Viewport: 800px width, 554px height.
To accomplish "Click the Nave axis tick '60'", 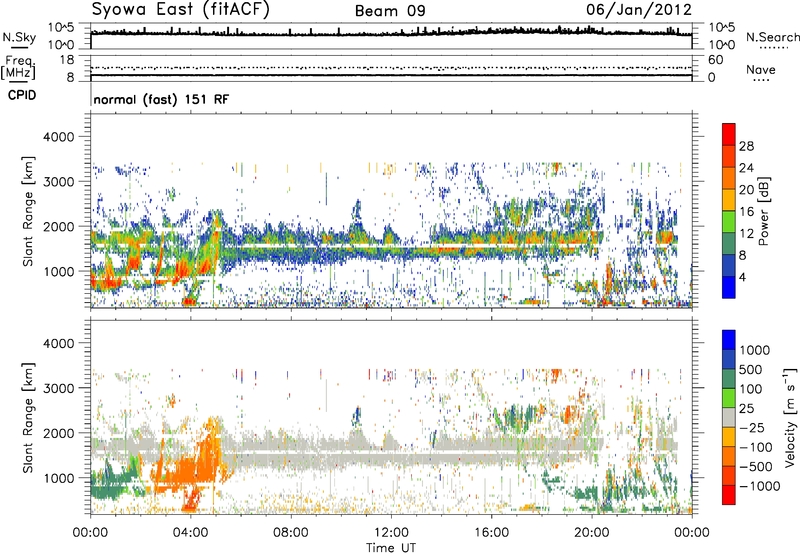I will click(x=715, y=60).
